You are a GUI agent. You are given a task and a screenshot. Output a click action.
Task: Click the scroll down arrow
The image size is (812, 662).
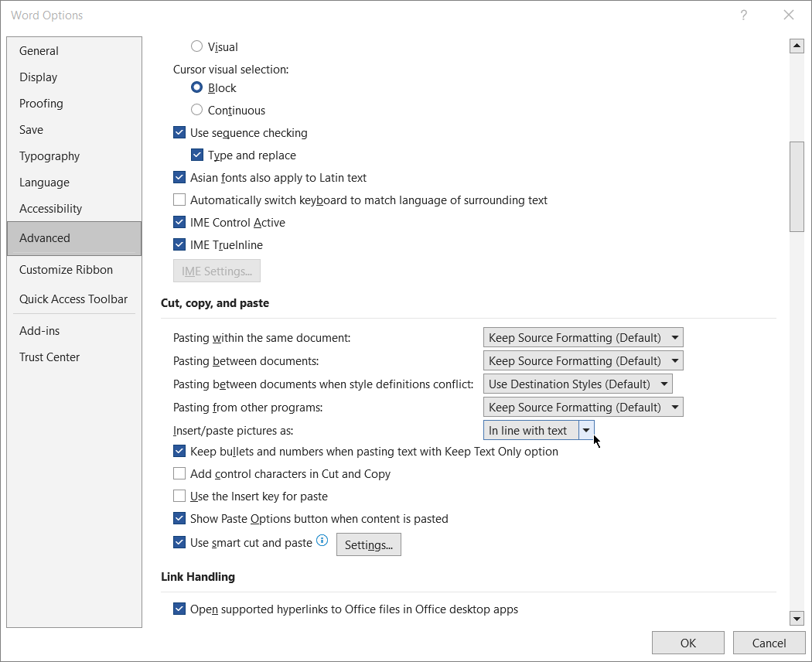[x=797, y=618]
